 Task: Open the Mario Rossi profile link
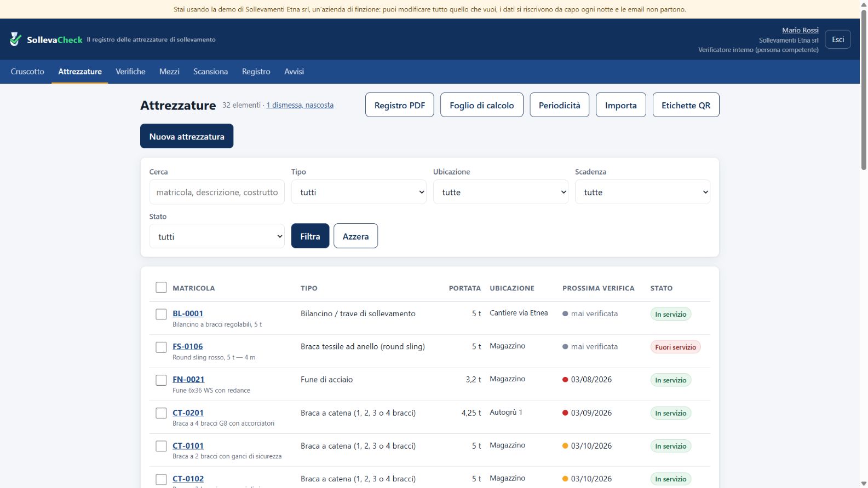click(800, 30)
